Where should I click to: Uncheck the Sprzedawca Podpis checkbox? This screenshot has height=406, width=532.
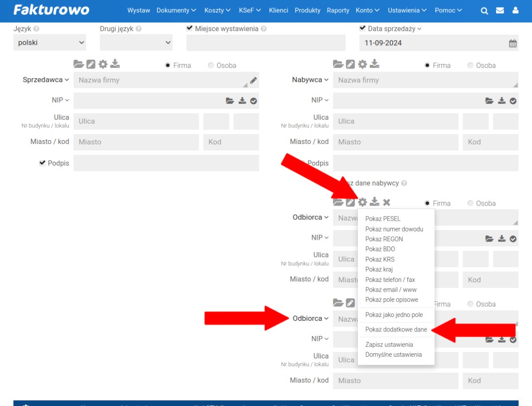click(x=43, y=163)
